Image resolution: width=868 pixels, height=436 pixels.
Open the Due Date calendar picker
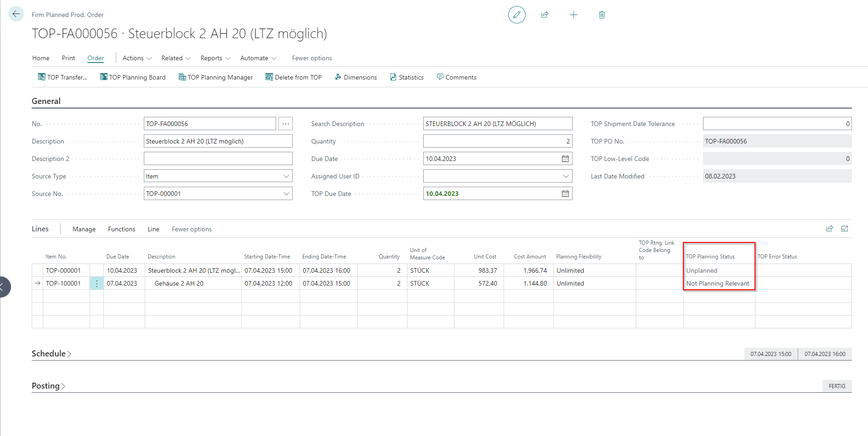pyautogui.click(x=565, y=159)
